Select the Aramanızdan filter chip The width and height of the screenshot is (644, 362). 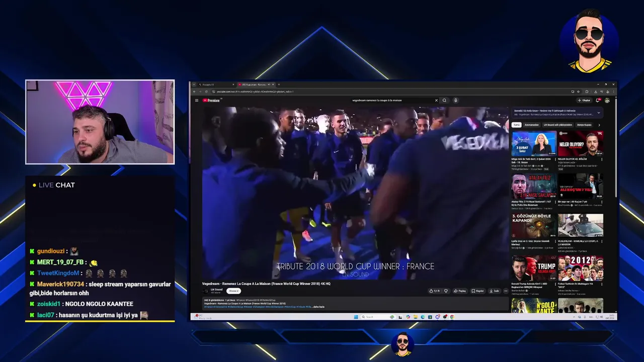click(531, 125)
